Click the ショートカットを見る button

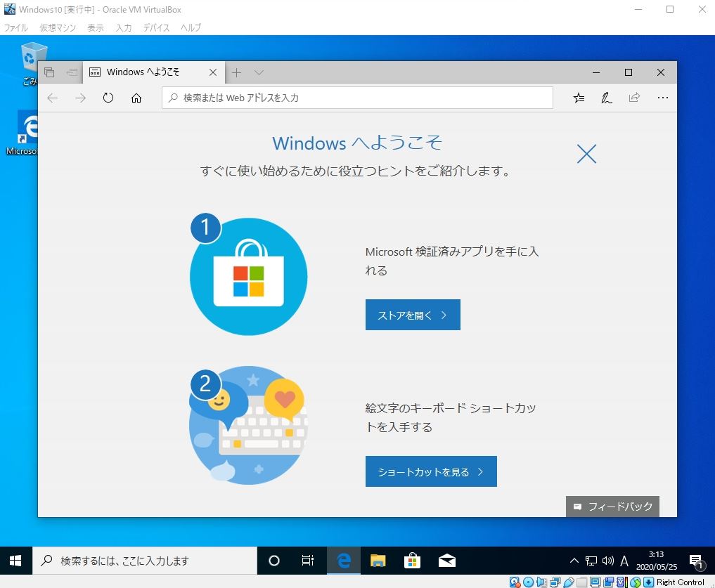tap(431, 471)
